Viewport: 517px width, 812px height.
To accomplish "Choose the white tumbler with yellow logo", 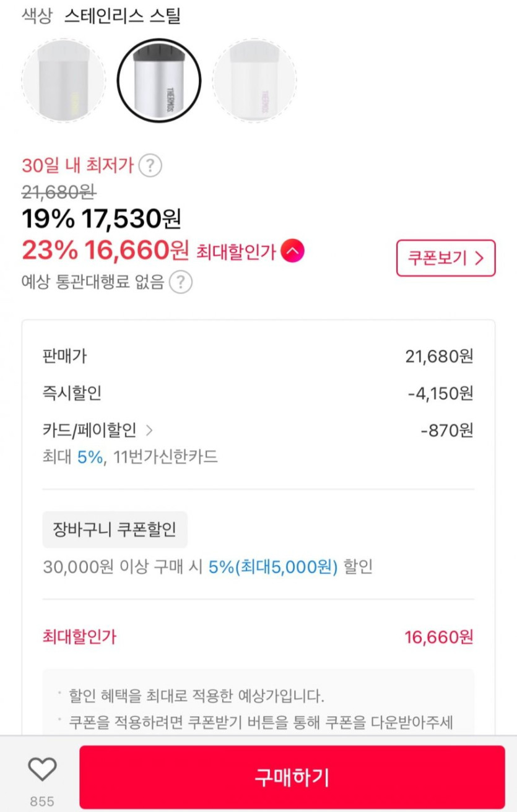I will pyautogui.click(x=63, y=80).
